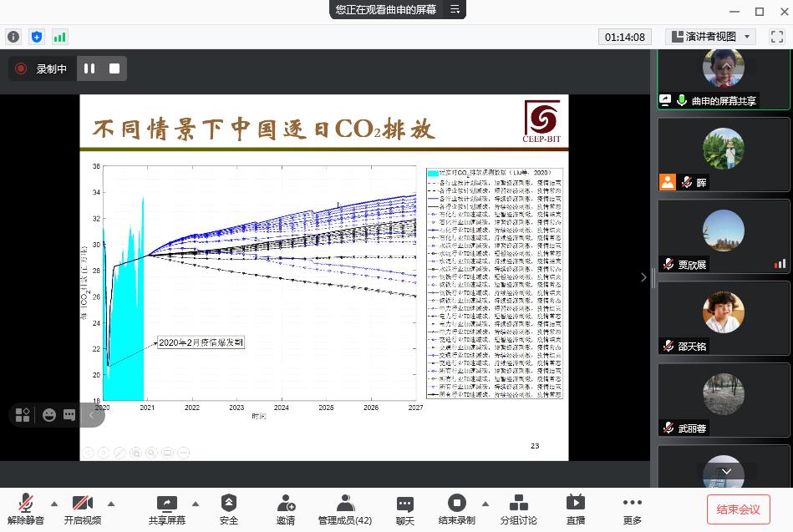Open the 邀请 invite icon
Image resolution: width=793 pixels, height=532 pixels.
click(286, 509)
